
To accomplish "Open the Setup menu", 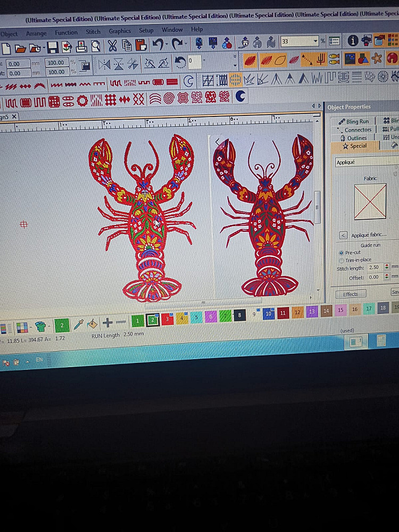I will pos(146,30).
